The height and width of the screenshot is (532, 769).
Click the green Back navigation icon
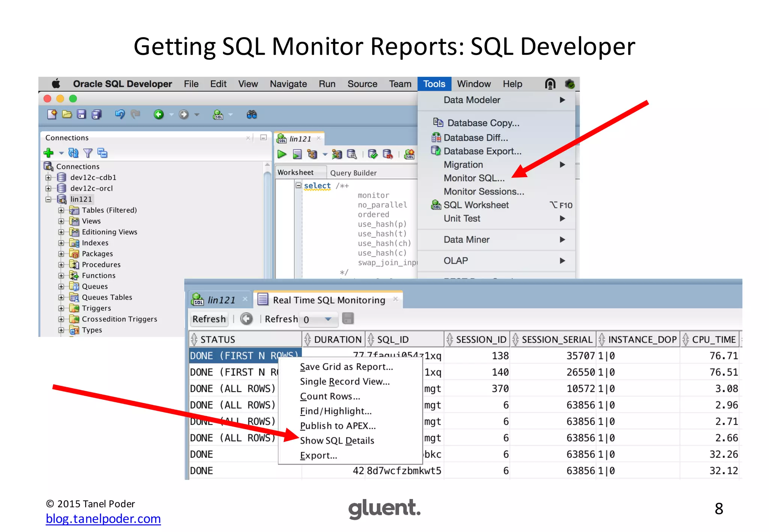pos(159,114)
